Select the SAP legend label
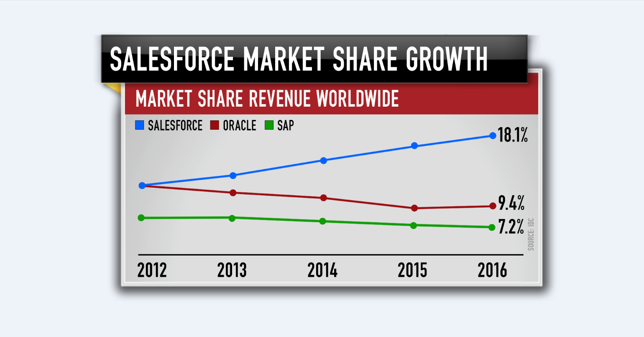Image resolution: width=644 pixels, height=337 pixels. [286, 125]
